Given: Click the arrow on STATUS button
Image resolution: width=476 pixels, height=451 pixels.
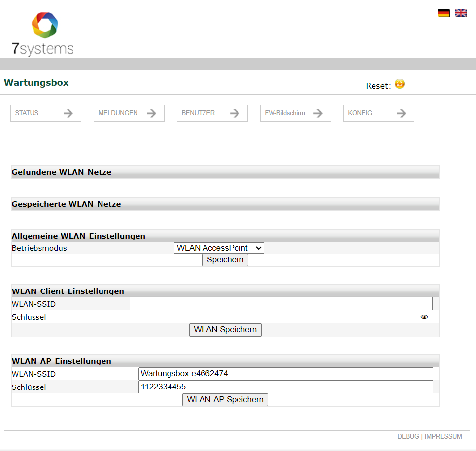Looking at the screenshot, I should [68, 113].
